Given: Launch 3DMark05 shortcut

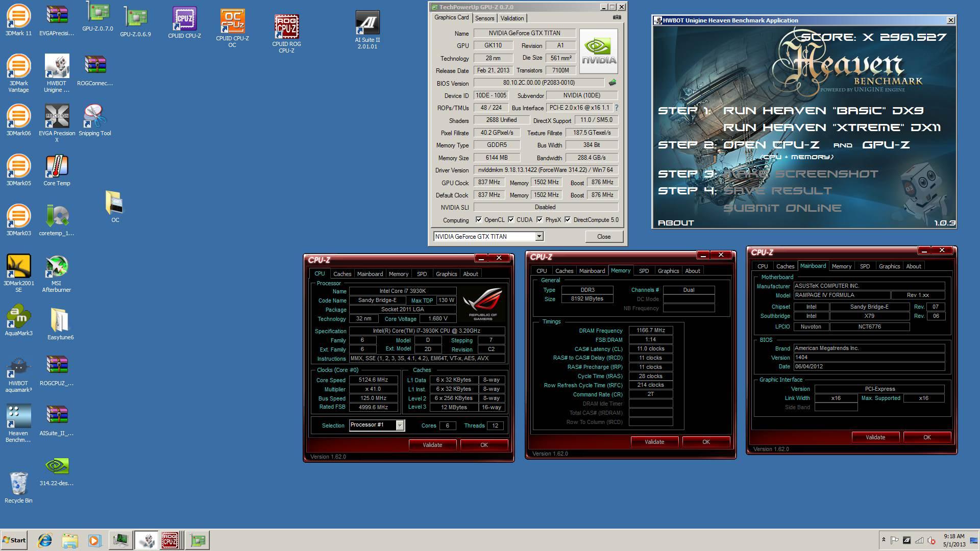Looking at the screenshot, I should pos(18,170).
